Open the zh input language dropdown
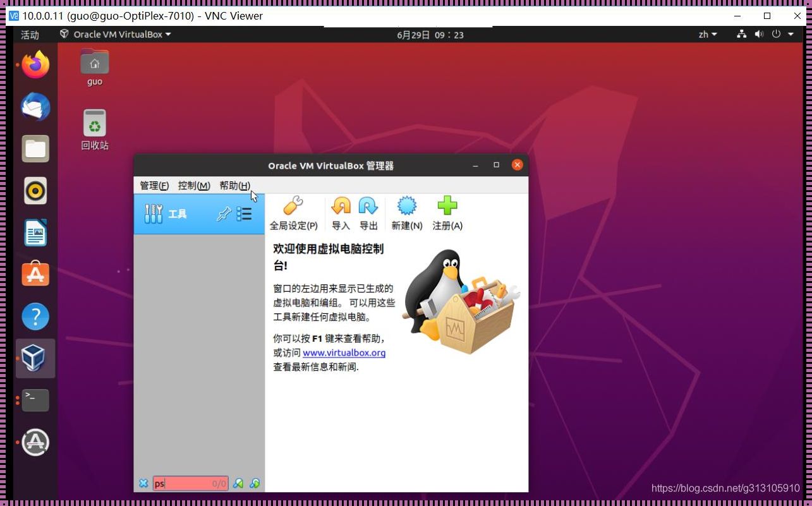This screenshot has width=812, height=506. point(708,34)
